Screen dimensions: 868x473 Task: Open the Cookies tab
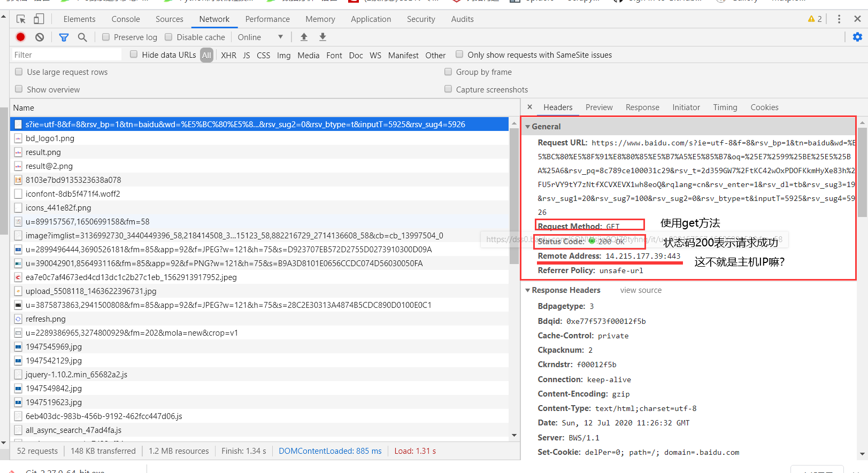[x=764, y=107]
